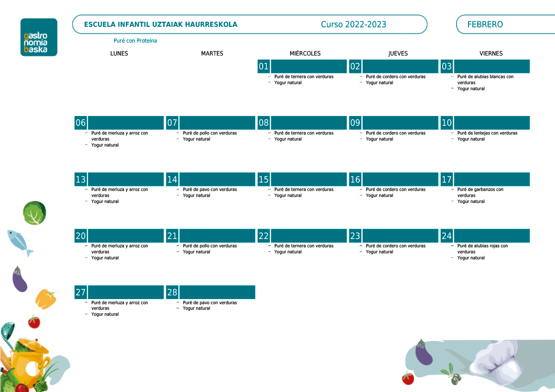Screen dimensions: 555x392
Task: Click the Curso 2022-2023 text
Action: click(353, 24)
